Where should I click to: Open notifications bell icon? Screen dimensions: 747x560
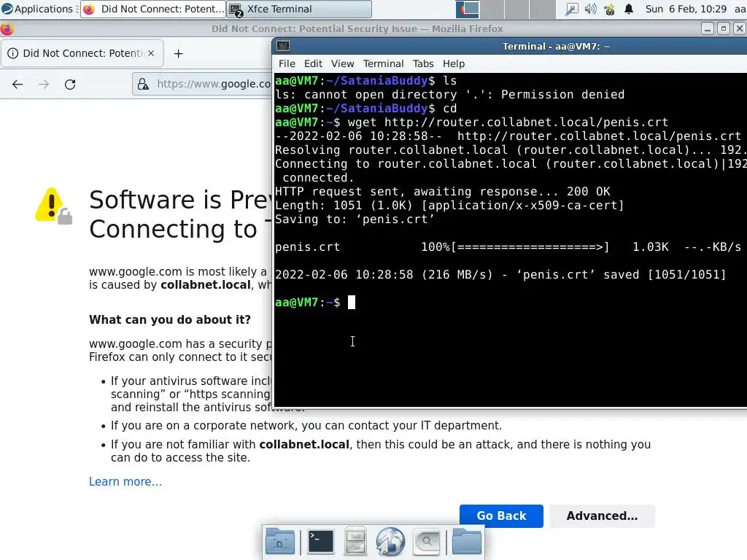click(x=629, y=9)
